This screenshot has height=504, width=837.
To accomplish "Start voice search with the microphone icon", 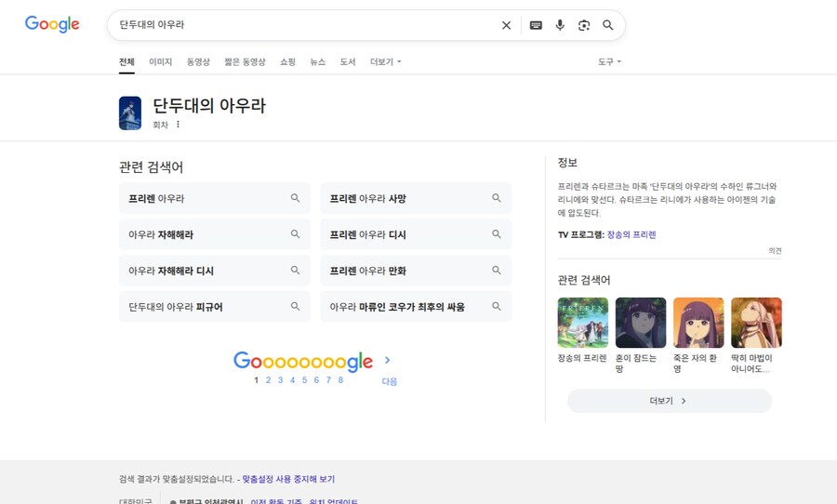I will pos(560,25).
